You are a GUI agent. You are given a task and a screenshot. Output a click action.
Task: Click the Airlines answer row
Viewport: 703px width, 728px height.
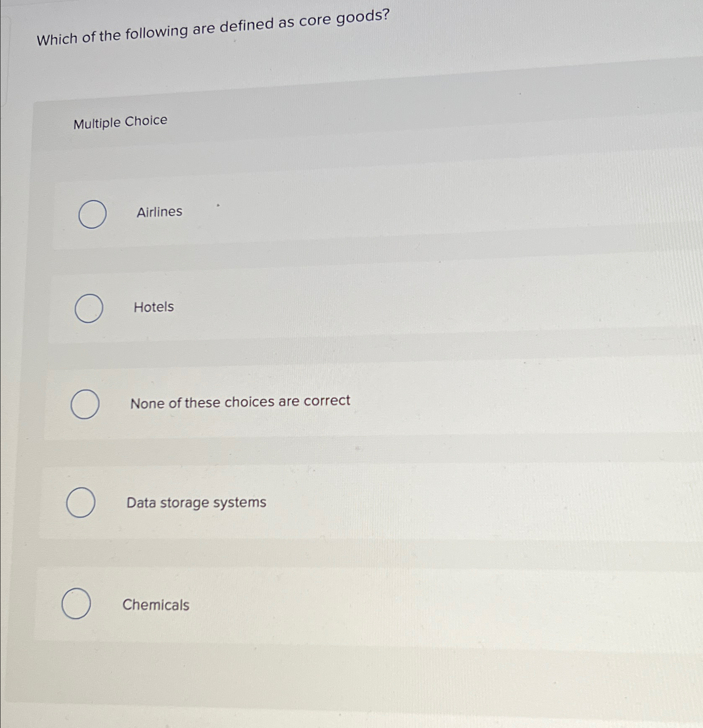(x=292, y=214)
